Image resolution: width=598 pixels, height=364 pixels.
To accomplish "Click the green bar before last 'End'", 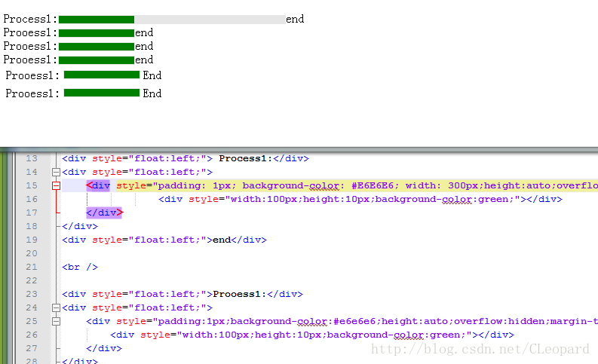I will (102, 93).
